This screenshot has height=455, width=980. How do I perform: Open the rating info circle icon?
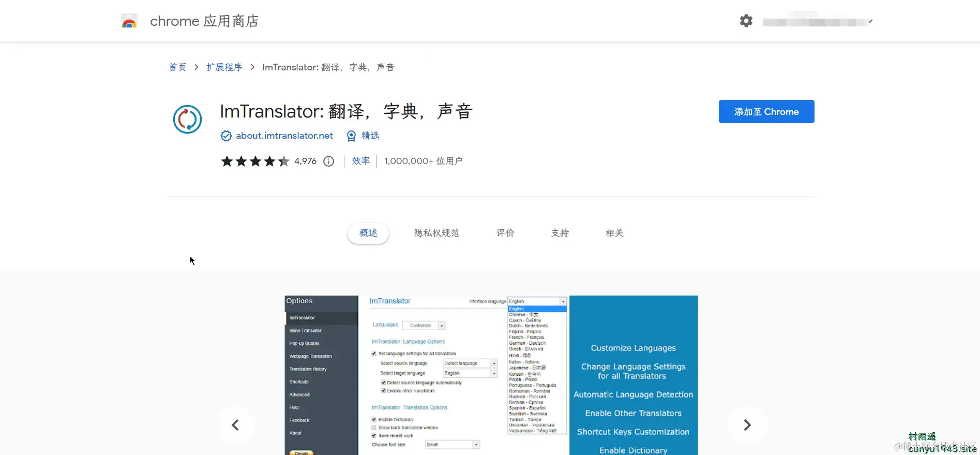point(329,161)
